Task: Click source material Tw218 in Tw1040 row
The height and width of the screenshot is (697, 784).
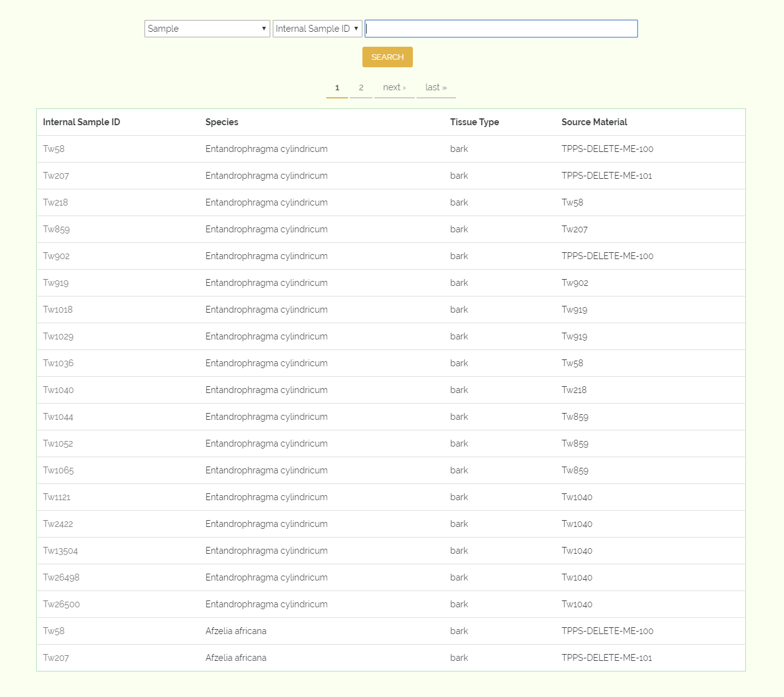Action: pos(574,390)
